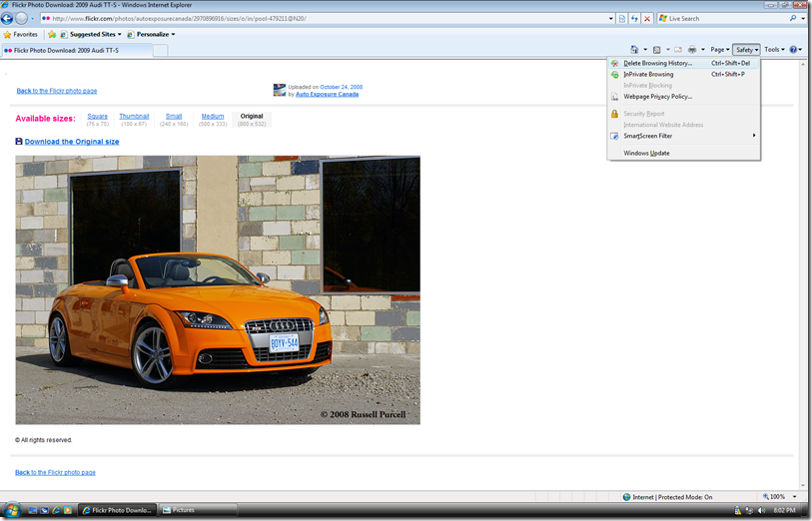Open the Favorites star button
Image resolution: width=812 pixels, height=521 pixels.
[x=21, y=34]
